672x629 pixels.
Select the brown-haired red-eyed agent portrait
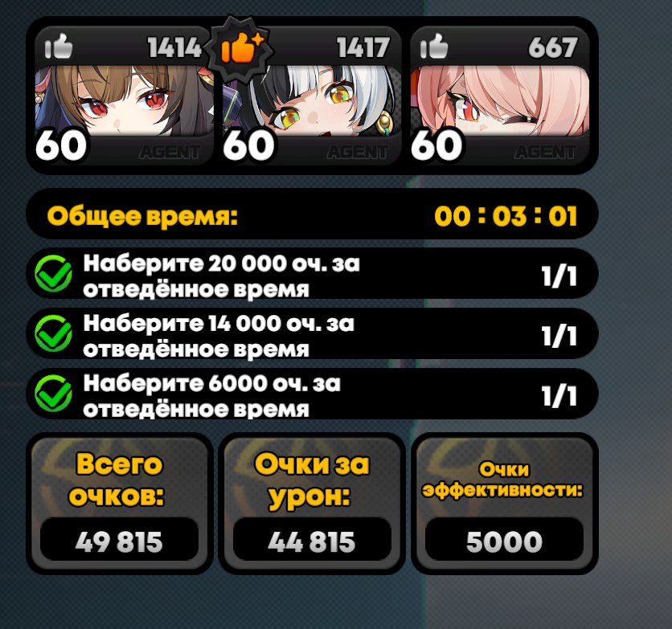[x=125, y=101]
